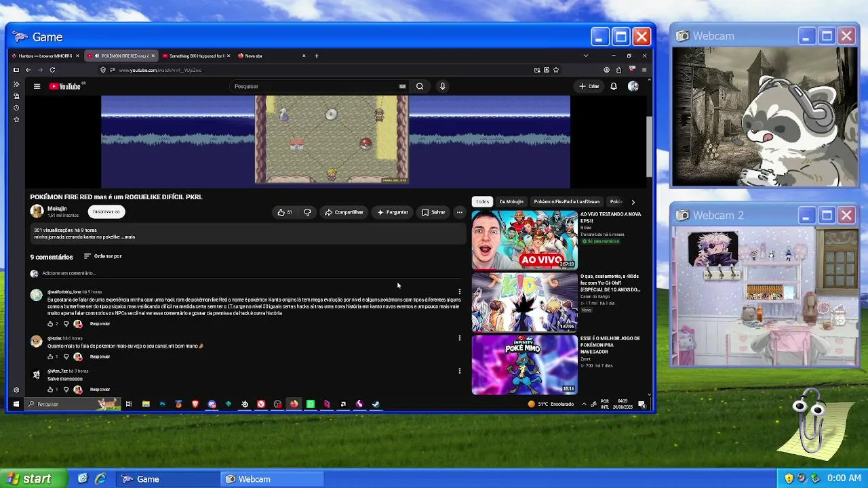Open the browser account profile icon
Screen dimensions: 868x488
point(606,70)
